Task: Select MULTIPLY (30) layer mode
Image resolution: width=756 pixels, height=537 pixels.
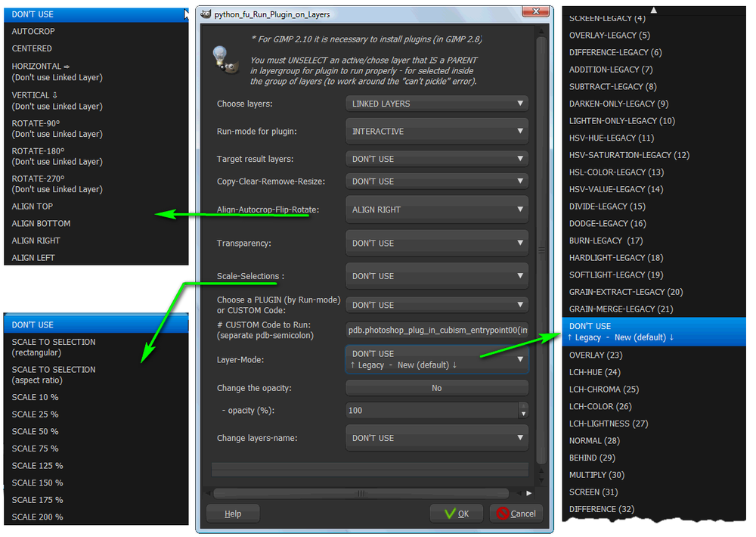Action: click(x=654, y=475)
